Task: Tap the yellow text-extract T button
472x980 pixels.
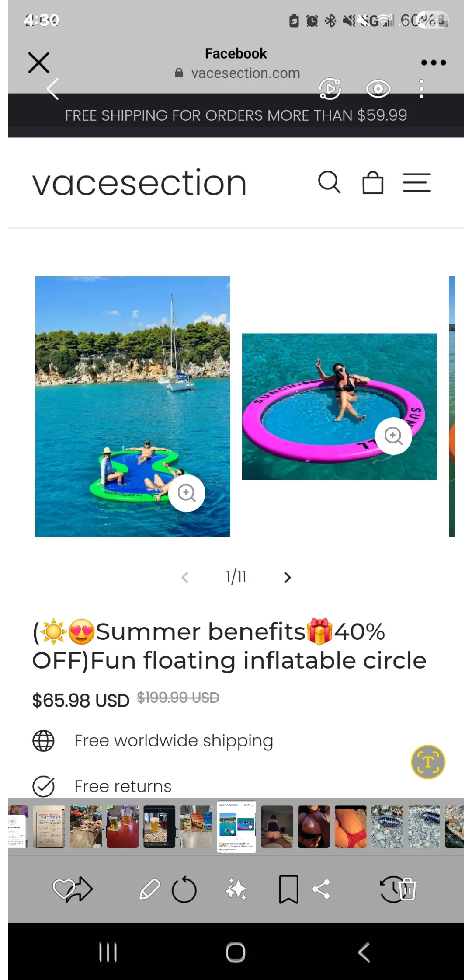Action: [x=428, y=762]
